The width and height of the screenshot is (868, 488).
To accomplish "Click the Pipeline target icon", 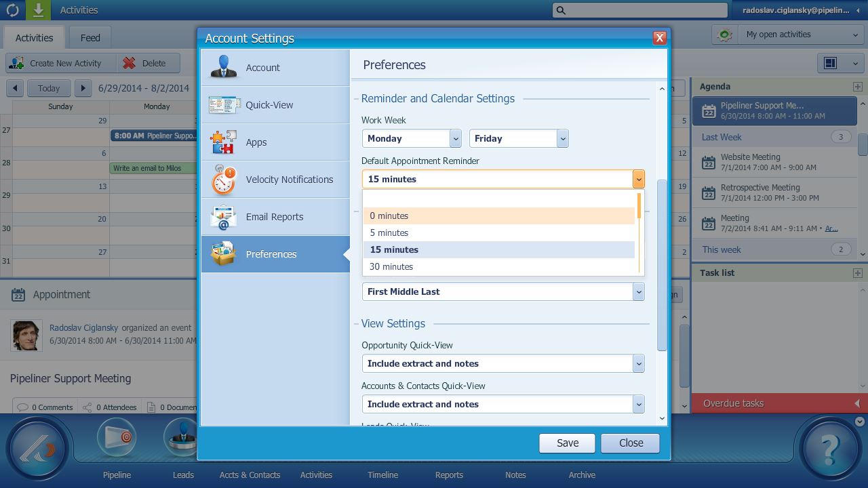I will 117,438.
